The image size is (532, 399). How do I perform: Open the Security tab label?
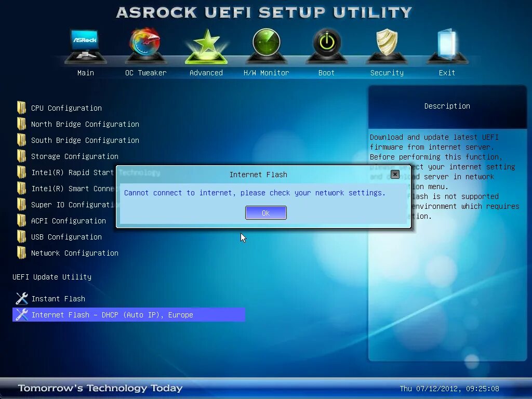[x=387, y=73]
